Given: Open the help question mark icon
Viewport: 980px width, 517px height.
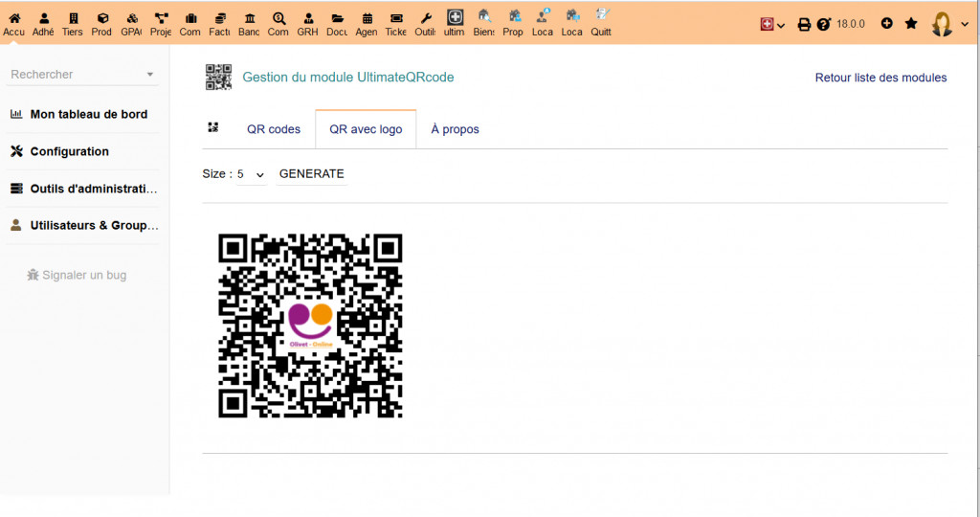Looking at the screenshot, I should tap(825, 24).
